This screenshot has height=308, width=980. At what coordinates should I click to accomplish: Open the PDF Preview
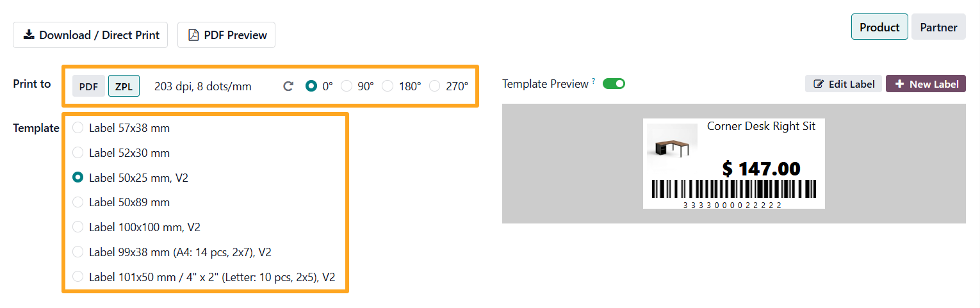click(x=226, y=35)
